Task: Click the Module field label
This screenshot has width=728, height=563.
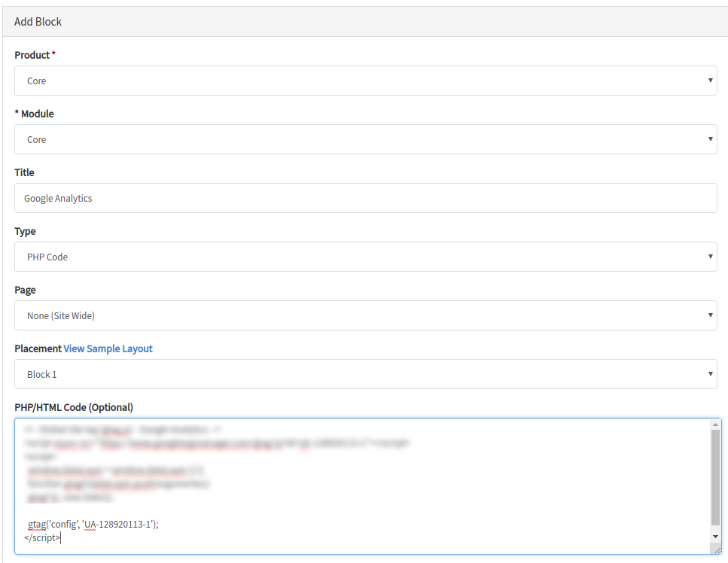Action: [x=35, y=114]
